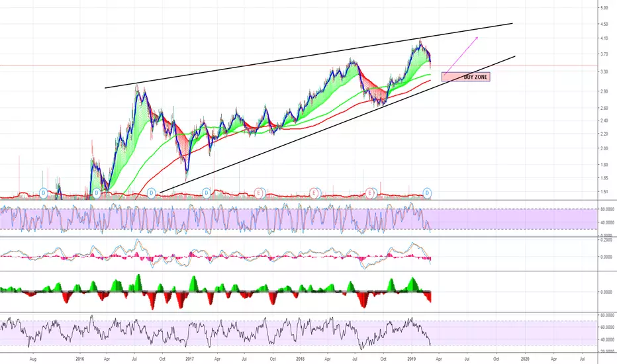Click the 60.0000 RSI scale value
617x364 pixels.
[x=607, y=327]
